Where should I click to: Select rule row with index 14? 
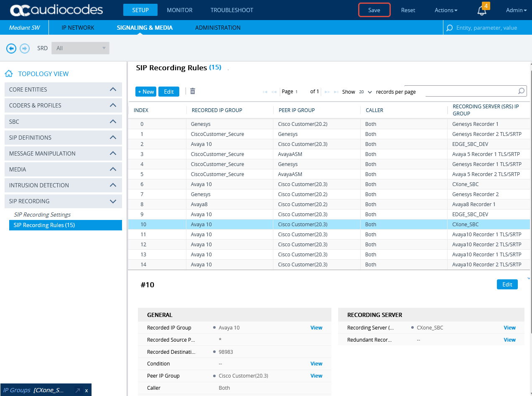click(329, 265)
